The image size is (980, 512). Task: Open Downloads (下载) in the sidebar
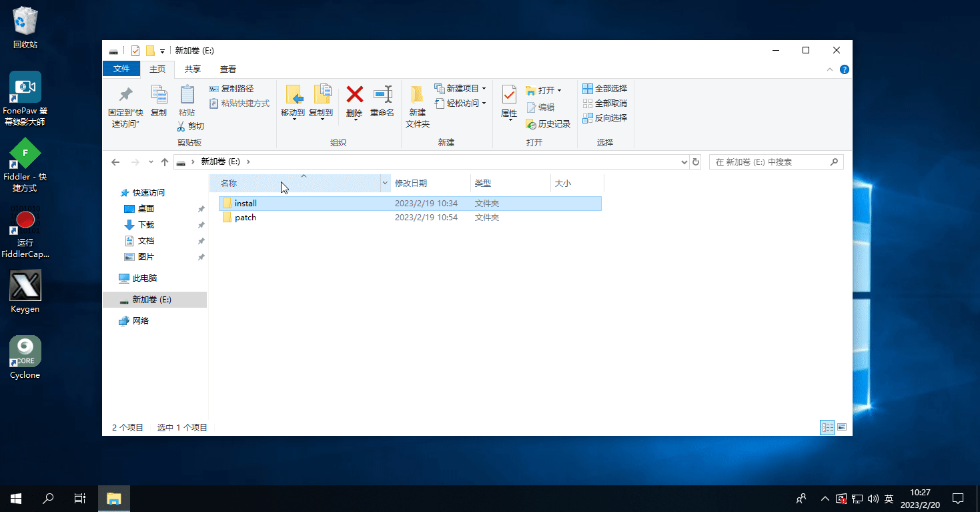[x=139, y=225]
